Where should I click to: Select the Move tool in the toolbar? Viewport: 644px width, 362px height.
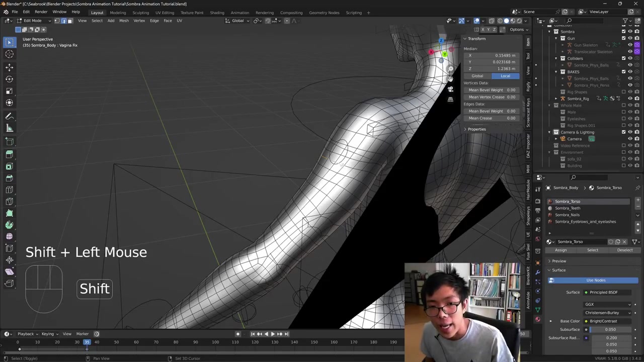(9, 67)
